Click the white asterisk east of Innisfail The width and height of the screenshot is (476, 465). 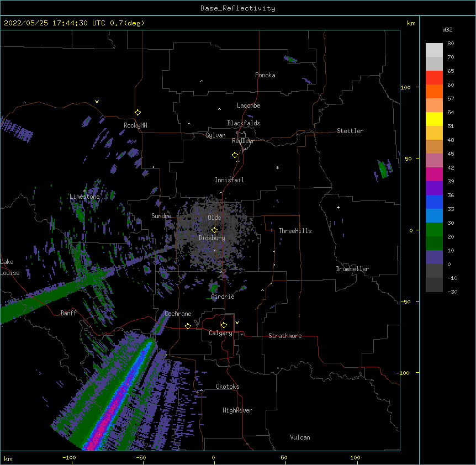point(277,167)
